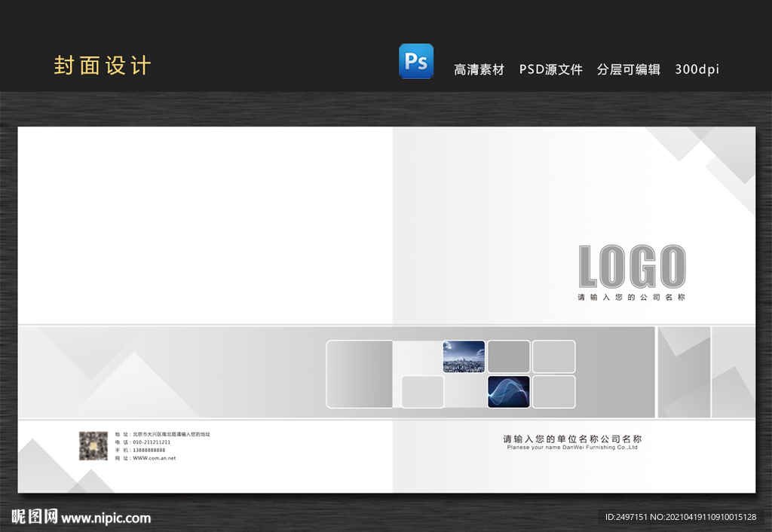The width and height of the screenshot is (772, 532).
Task: Click the blurred QR code image
Action: pos(93,446)
